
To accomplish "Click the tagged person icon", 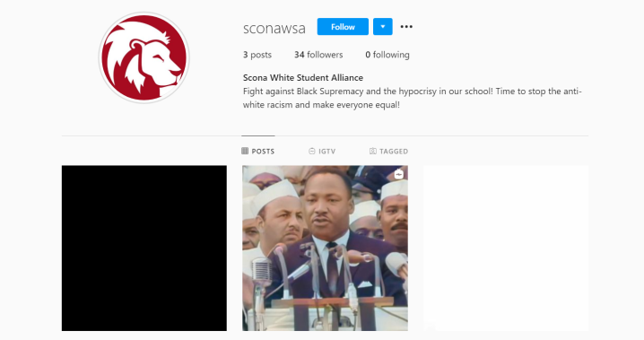I will click(x=372, y=151).
